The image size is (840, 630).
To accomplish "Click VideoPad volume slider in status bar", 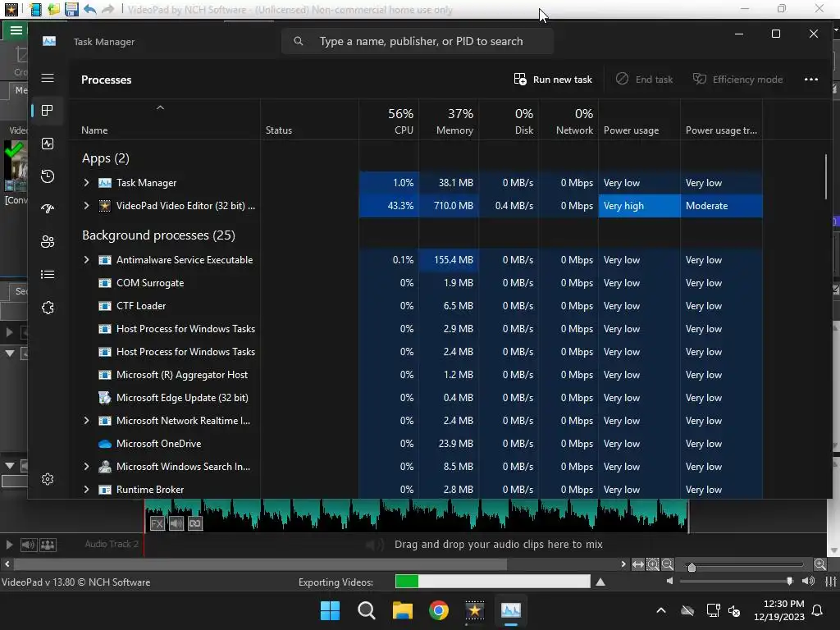I will pyautogui.click(x=737, y=582).
